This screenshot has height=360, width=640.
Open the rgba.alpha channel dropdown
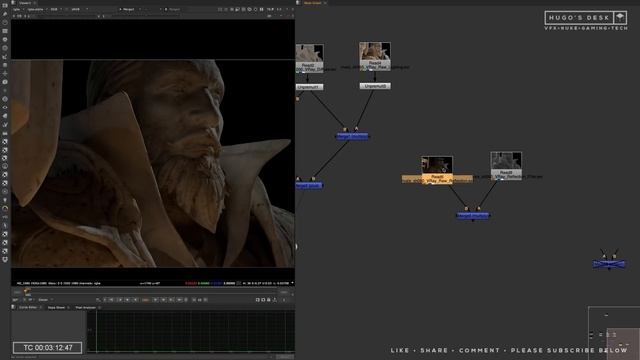coord(37,9)
